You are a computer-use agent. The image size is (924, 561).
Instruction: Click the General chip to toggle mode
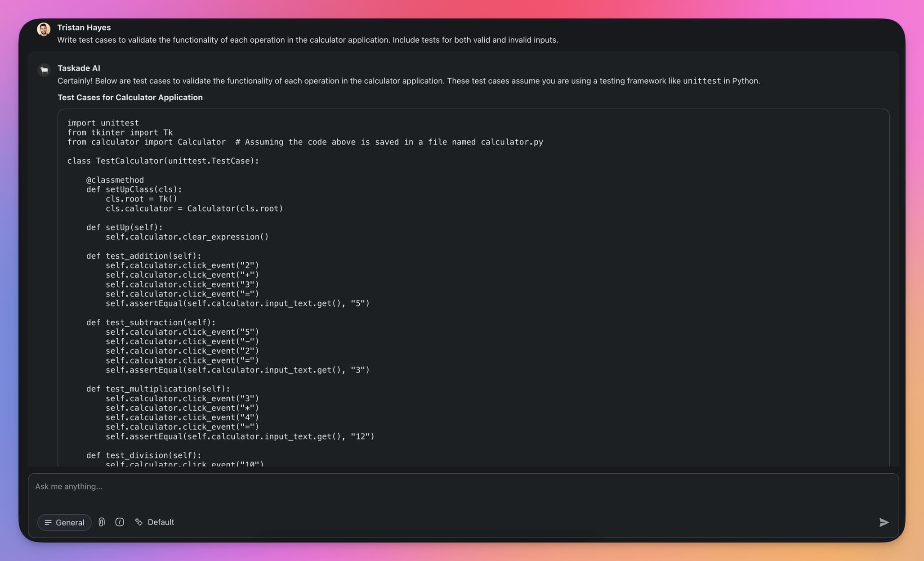[64, 522]
